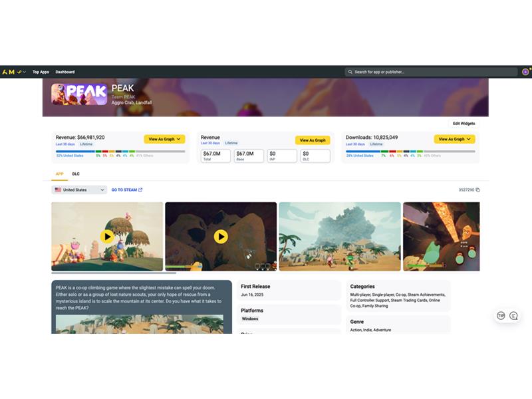Viewport: 532px width, 399px height.
Task: Click the Edit Widgets button
Action: click(464, 124)
